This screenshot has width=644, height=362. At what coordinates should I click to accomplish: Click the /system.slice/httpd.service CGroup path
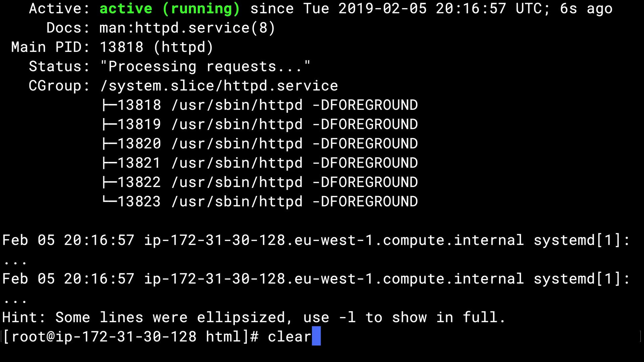[219, 86]
